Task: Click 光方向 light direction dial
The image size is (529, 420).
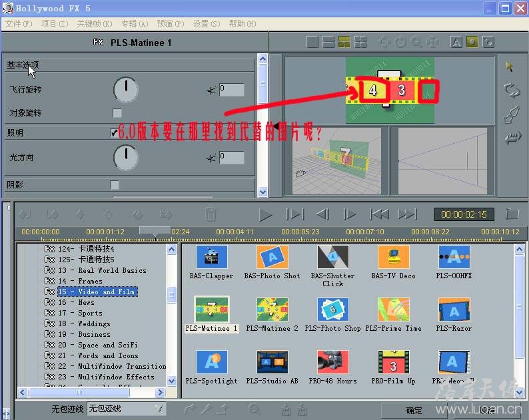Action: 126,157
